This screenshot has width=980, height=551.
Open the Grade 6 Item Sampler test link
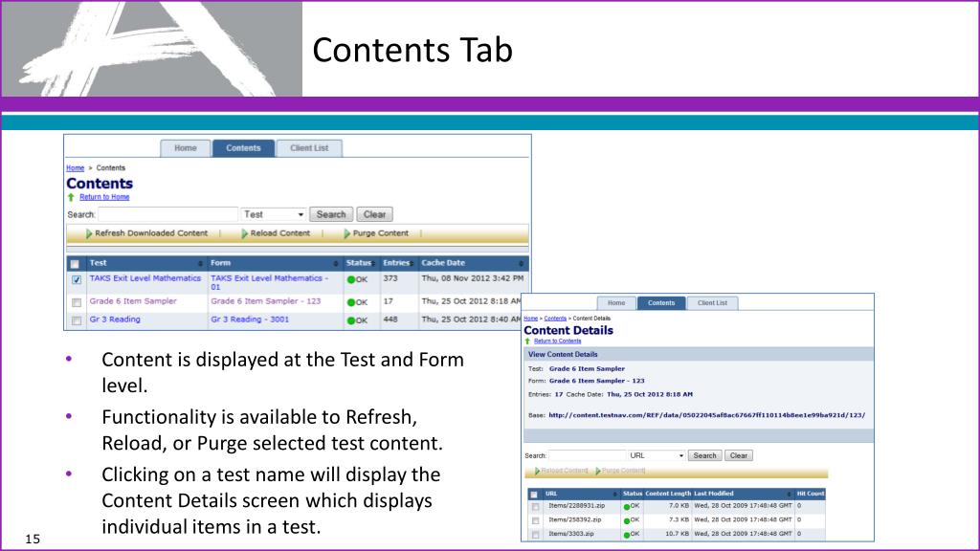(133, 301)
